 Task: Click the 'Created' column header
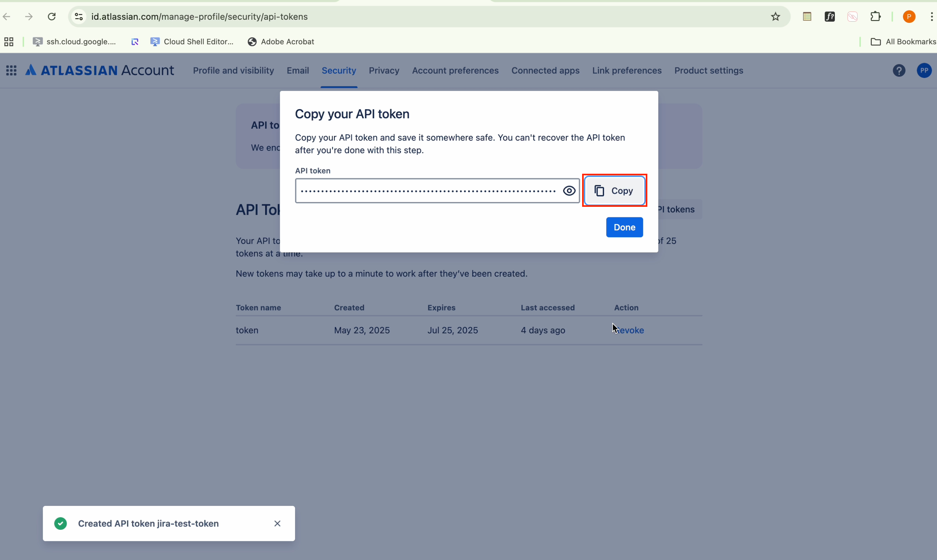click(x=349, y=308)
